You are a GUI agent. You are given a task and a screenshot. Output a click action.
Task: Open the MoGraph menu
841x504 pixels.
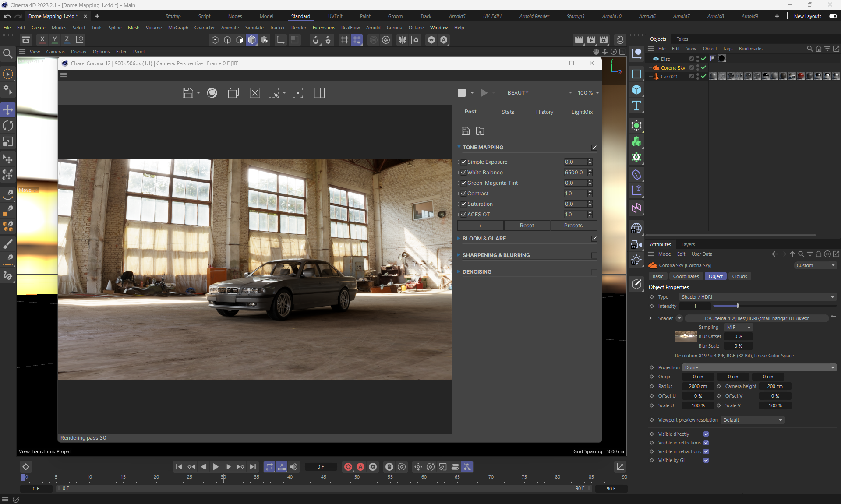178,28
